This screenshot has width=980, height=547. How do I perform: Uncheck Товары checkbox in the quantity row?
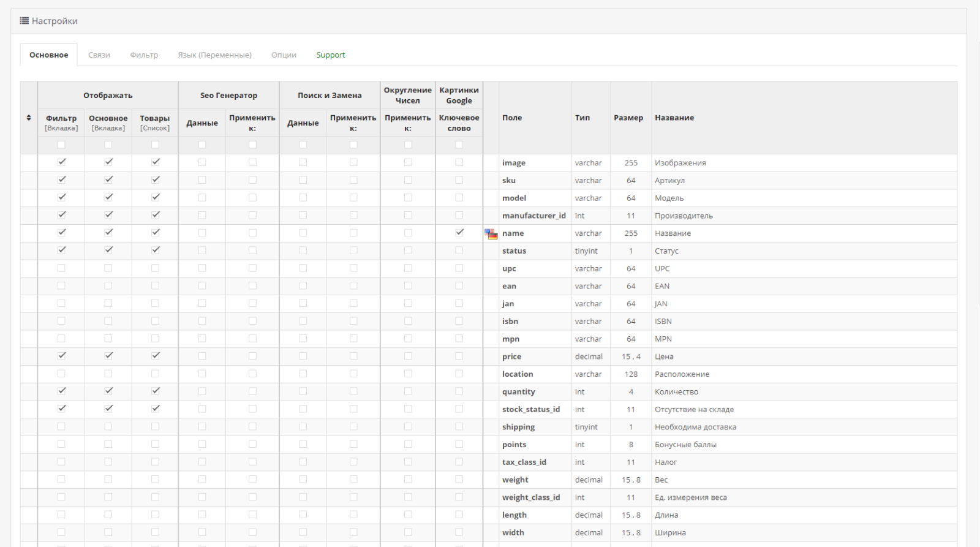click(x=155, y=391)
